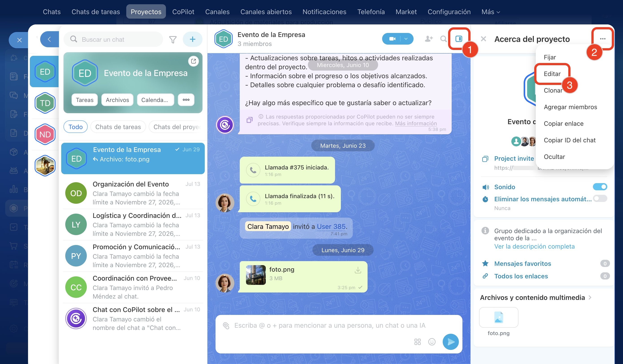Attach a file with paperclip icon

tap(226, 326)
